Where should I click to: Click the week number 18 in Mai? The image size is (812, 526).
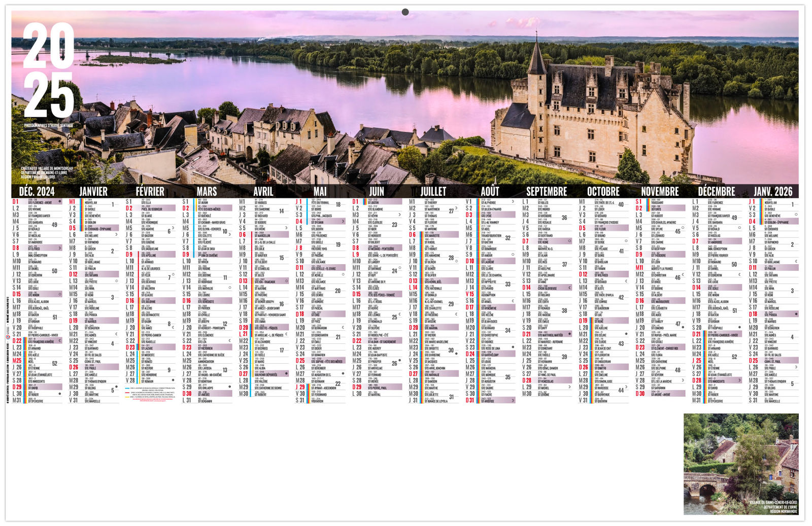point(338,204)
